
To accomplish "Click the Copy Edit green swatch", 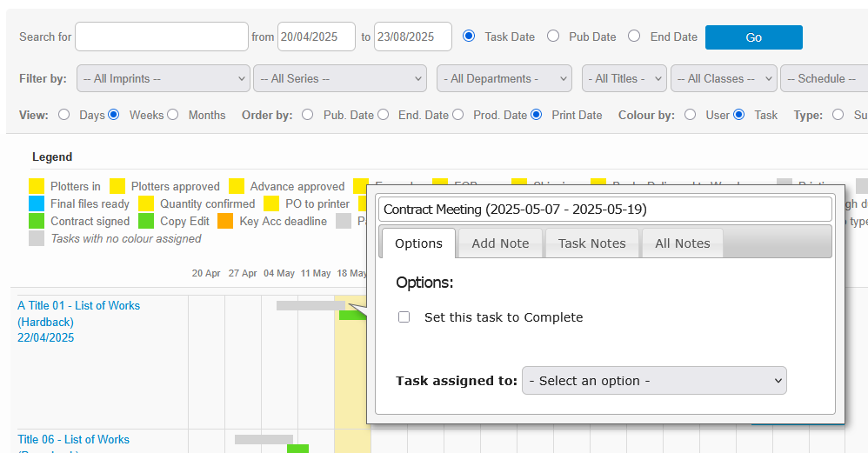I will (146, 221).
